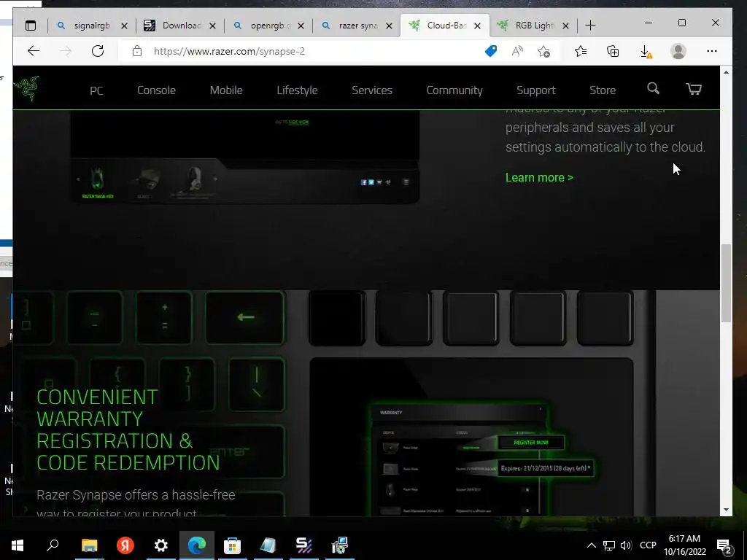747x560 pixels.
Task: Switch the CCP input language
Action: tap(648, 545)
